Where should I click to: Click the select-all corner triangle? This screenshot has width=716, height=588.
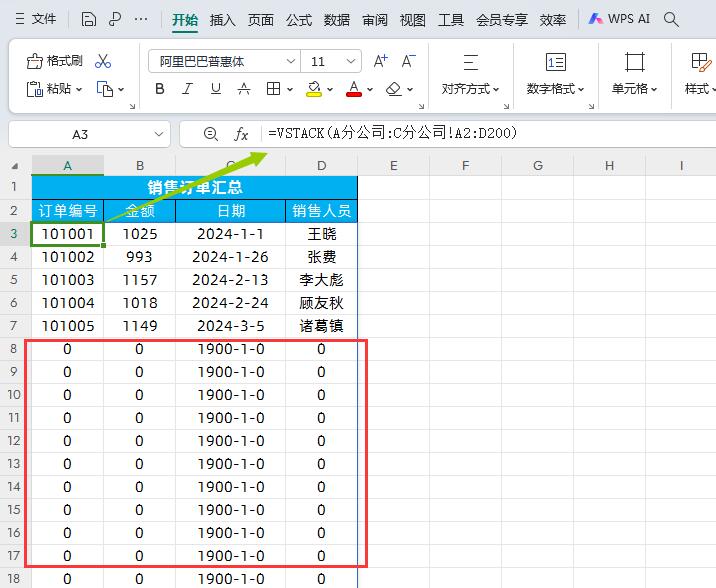click(x=15, y=166)
